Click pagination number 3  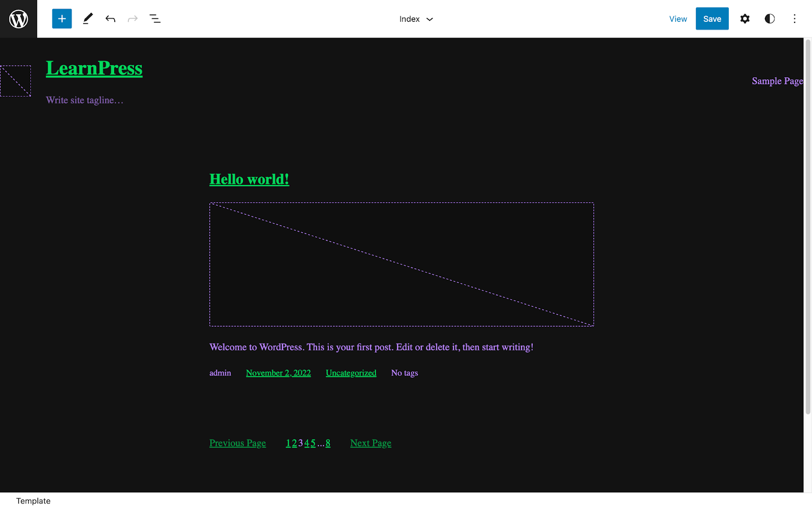[300, 443]
